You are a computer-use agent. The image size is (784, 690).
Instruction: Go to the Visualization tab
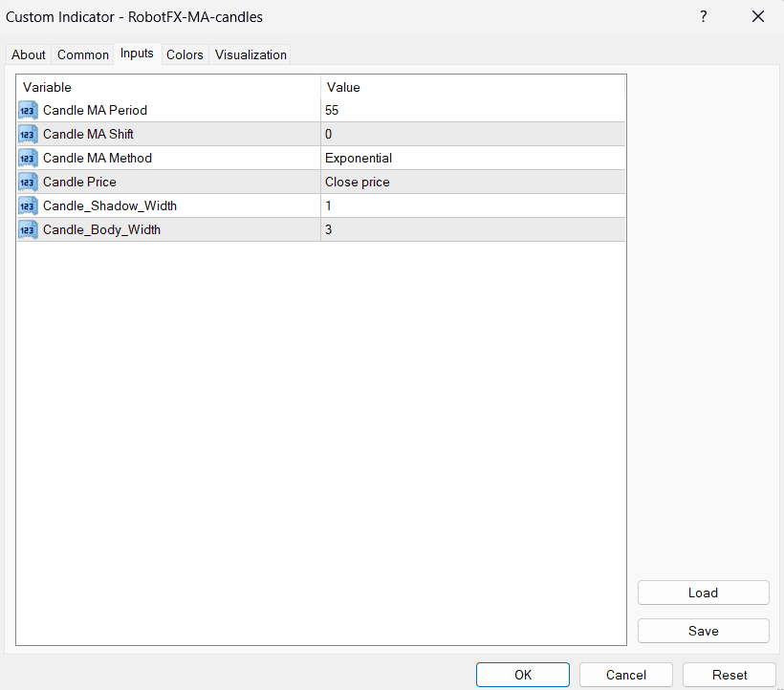coord(250,54)
